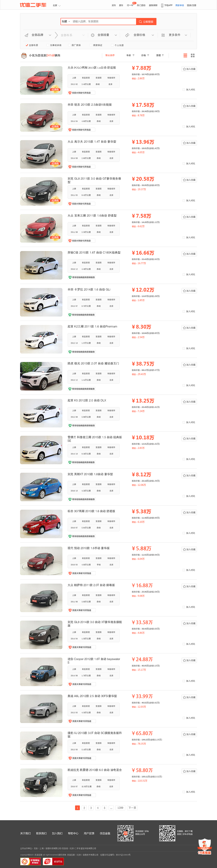Check the 无事故承诺 filter checkbox
217x868 pixels.
click(x=48, y=45)
